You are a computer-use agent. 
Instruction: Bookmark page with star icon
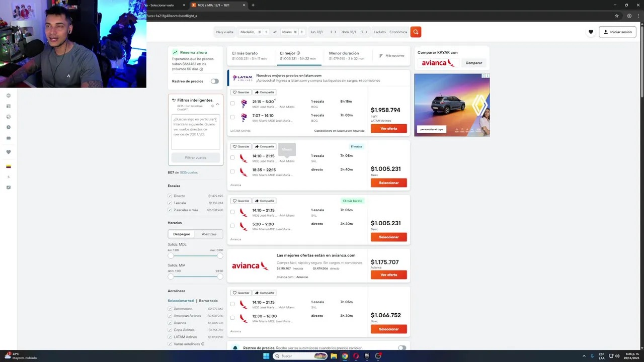coord(617,16)
